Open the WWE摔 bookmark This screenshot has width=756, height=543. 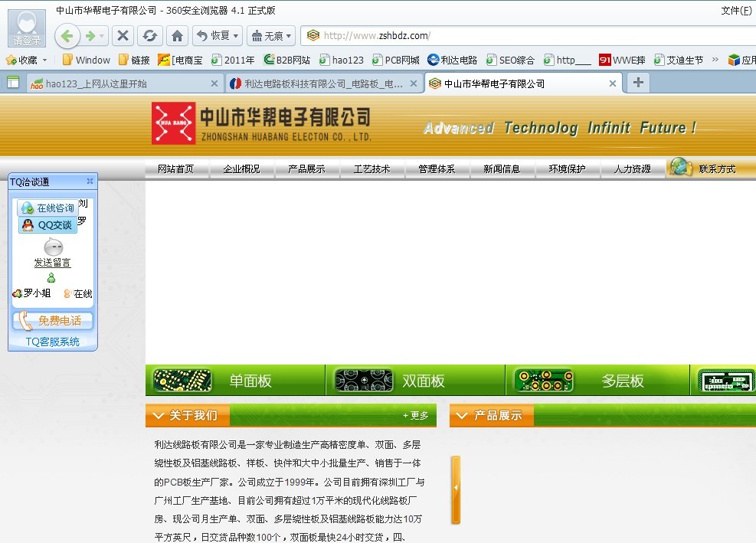pyautogui.click(x=622, y=61)
